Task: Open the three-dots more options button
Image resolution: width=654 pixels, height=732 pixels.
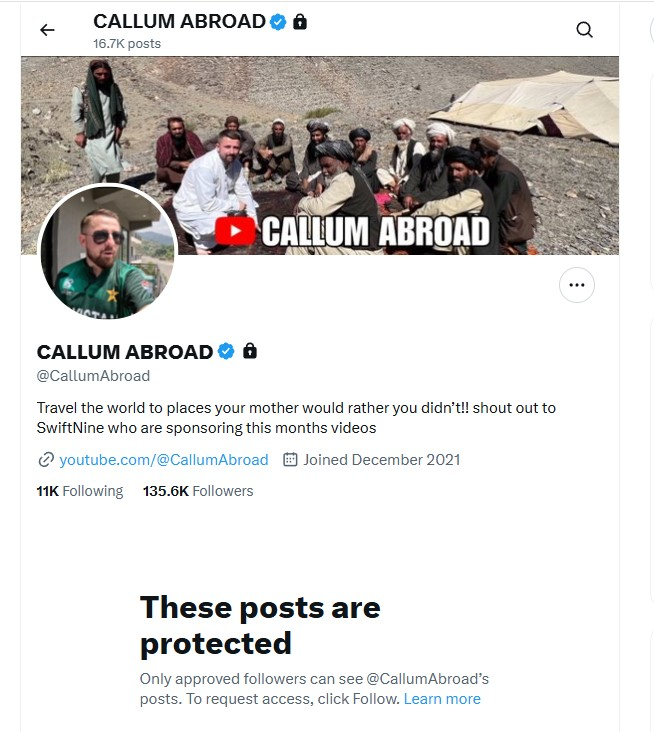Action: (x=577, y=285)
